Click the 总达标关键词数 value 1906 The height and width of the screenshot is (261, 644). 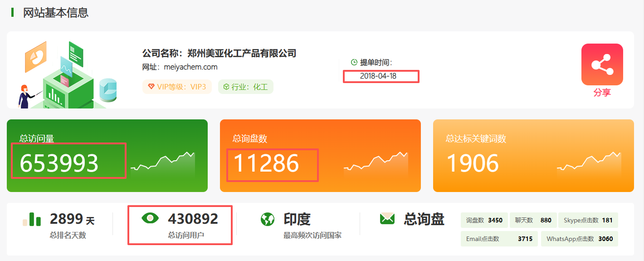[x=472, y=163]
